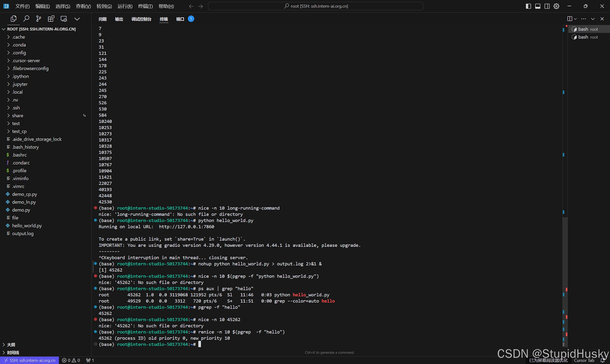The image size is (610, 364).
Task: Expand the share folder
Action: point(18,116)
